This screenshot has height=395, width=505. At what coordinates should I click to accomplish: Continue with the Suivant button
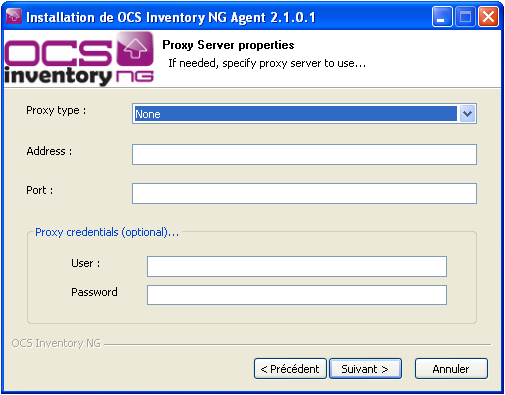coord(365,369)
